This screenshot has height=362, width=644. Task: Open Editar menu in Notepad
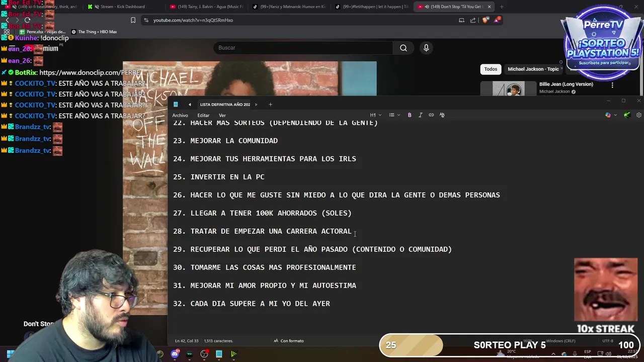click(203, 116)
